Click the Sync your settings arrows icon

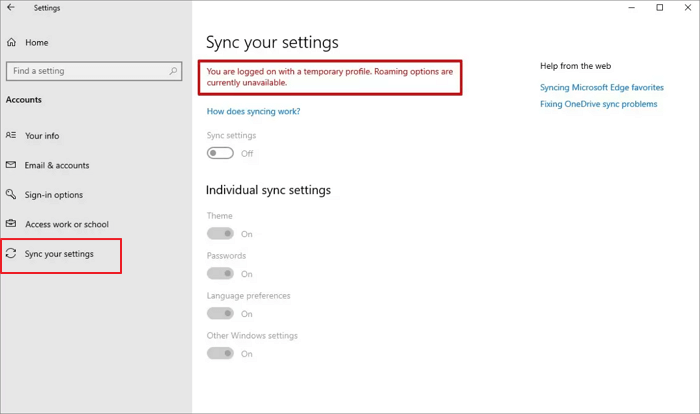11,254
